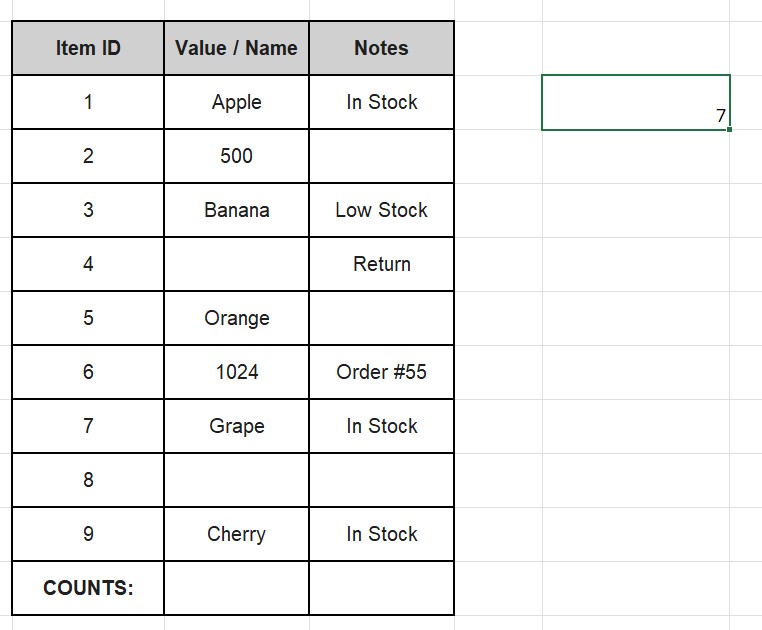
Task: Click the empty Notes cell for item 8
Action: point(381,480)
